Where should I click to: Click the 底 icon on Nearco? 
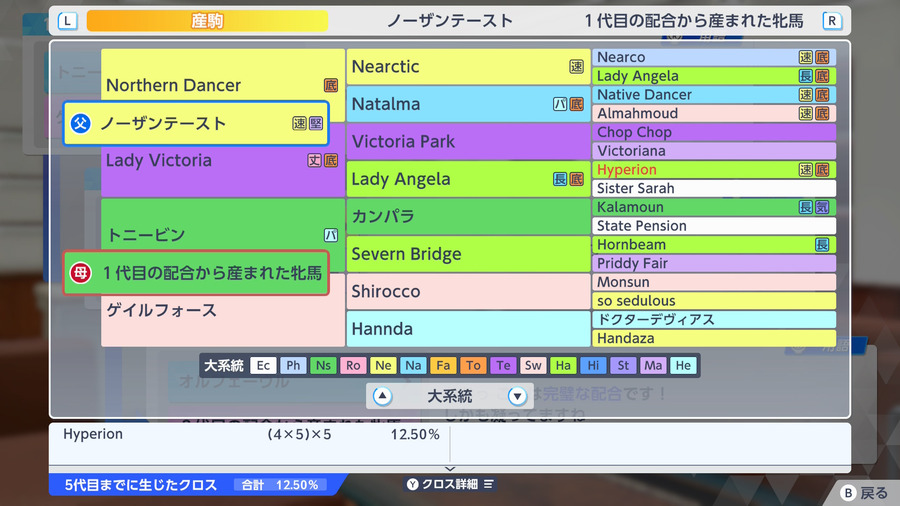click(x=822, y=57)
